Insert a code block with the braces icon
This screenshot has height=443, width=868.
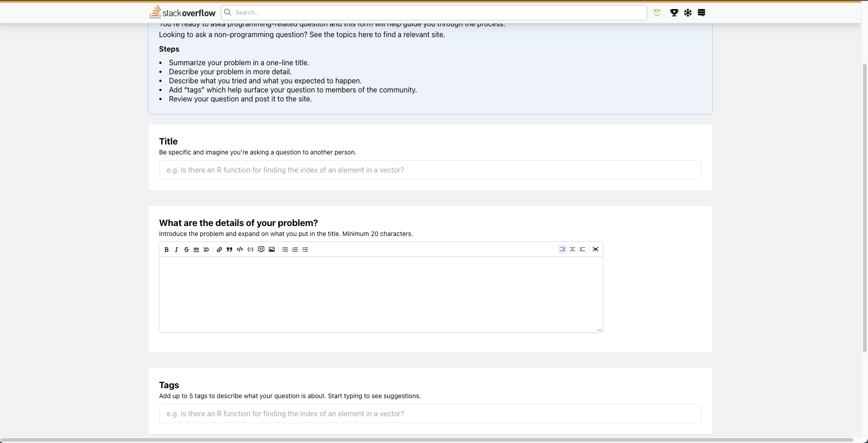point(250,250)
